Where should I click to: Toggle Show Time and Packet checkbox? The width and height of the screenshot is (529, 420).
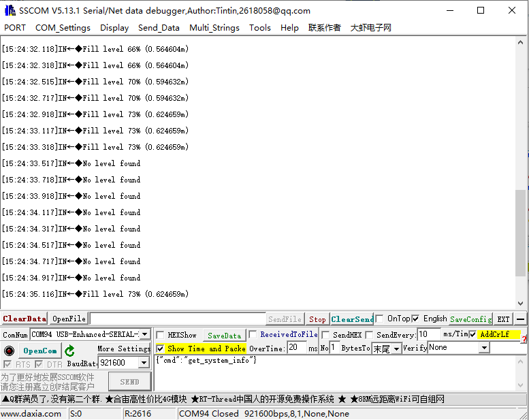pyautogui.click(x=160, y=349)
